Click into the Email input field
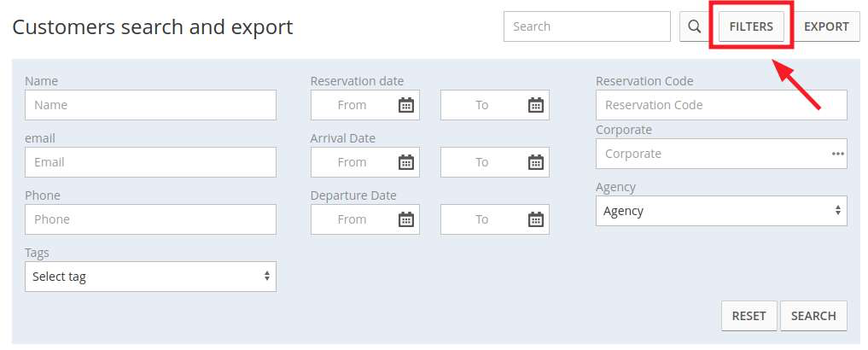 [x=150, y=162]
